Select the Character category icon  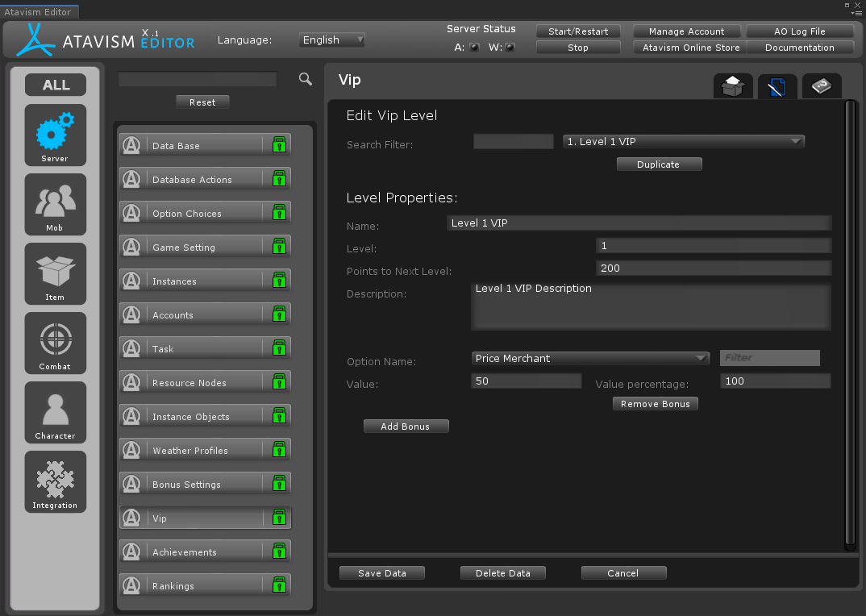click(55, 412)
